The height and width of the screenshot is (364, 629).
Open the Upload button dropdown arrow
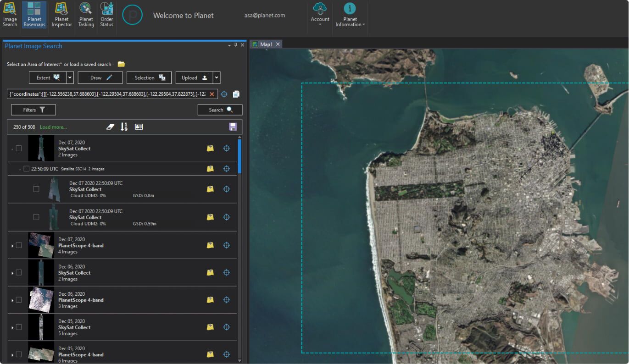(217, 77)
